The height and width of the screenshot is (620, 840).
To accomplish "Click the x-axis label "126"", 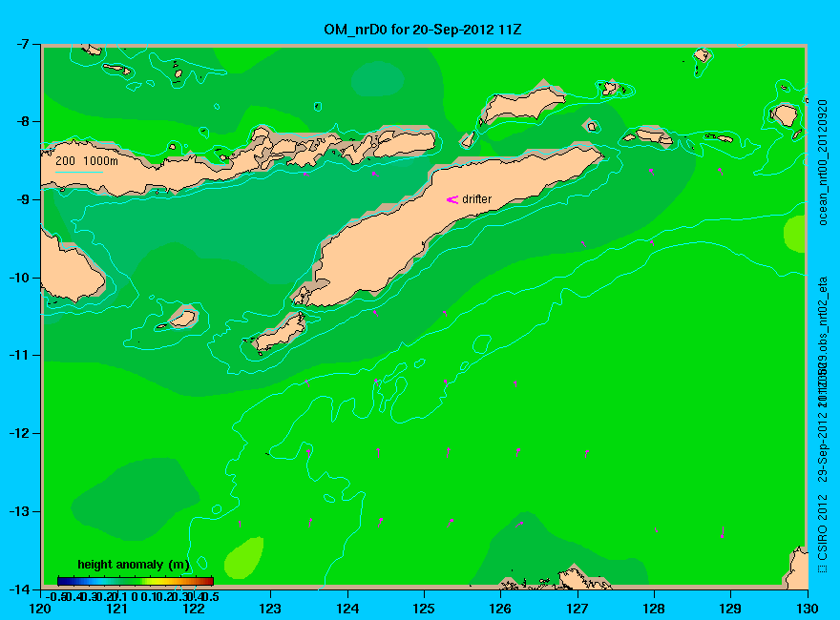I will tap(501, 609).
